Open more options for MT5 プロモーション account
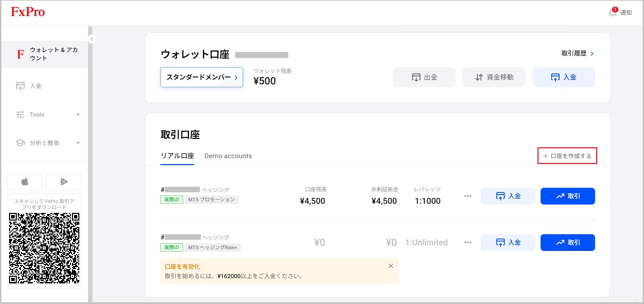The image size is (644, 304). click(468, 196)
